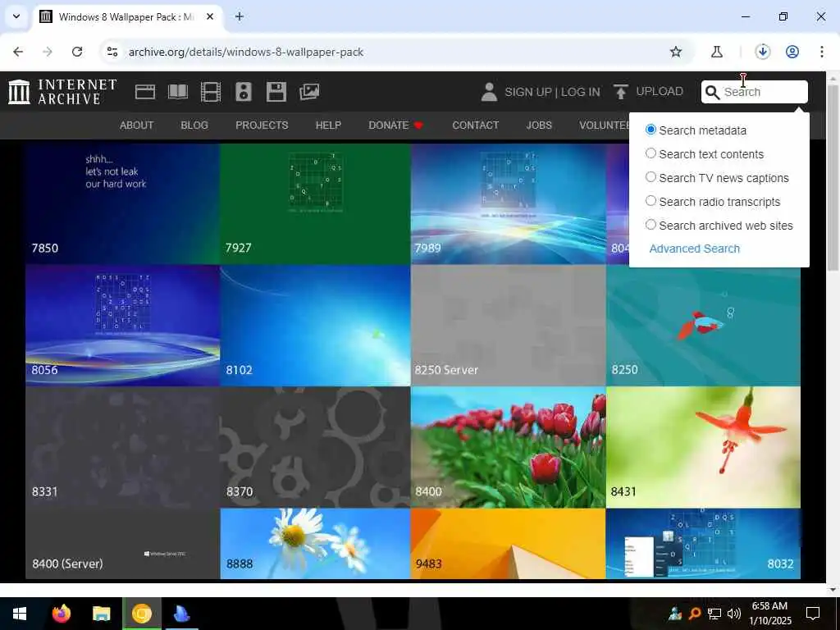The height and width of the screenshot is (630, 840).
Task: Open the Advanced Search link
Action: pos(694,249)
